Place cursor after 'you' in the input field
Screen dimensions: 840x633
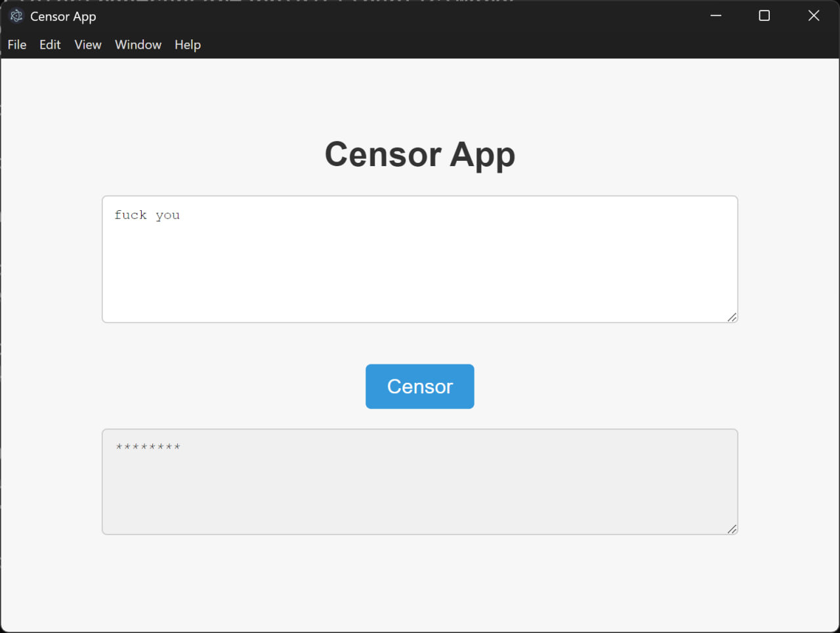(180, 215)
